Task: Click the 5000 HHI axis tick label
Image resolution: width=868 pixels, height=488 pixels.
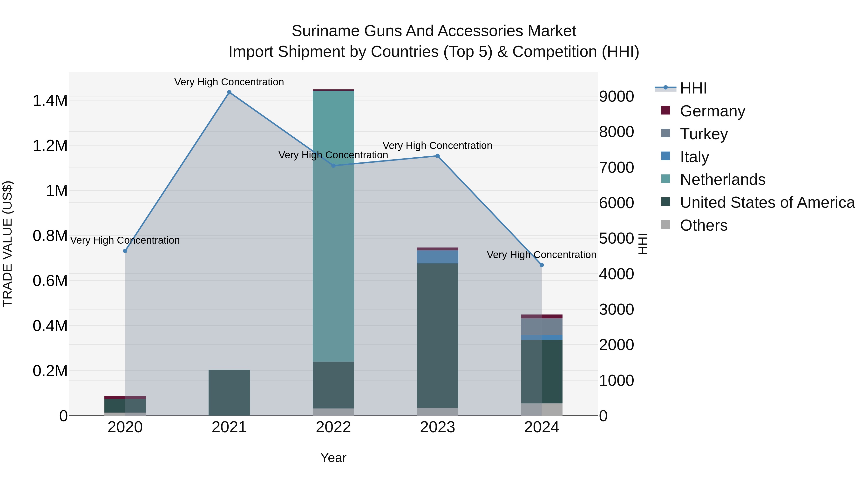Action: point(616,238)
